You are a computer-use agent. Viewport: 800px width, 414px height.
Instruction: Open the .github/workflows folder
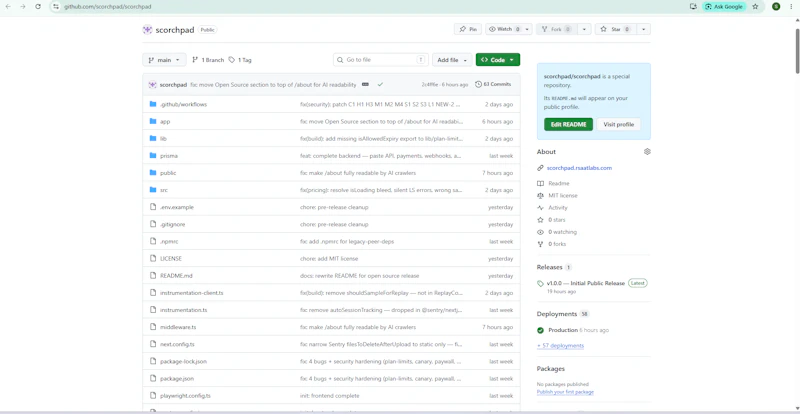pyautogui.click(x=183, y=104)
